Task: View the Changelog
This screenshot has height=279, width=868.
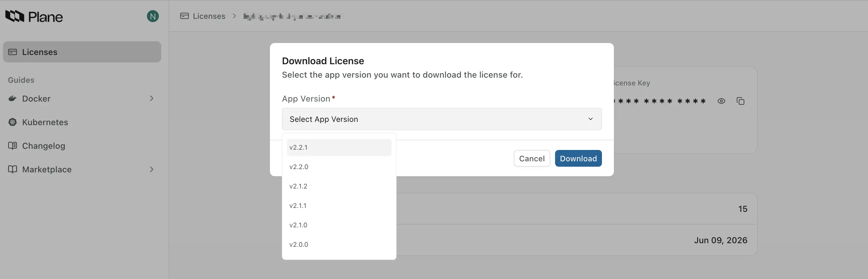Action: click(x=44, y=145)
